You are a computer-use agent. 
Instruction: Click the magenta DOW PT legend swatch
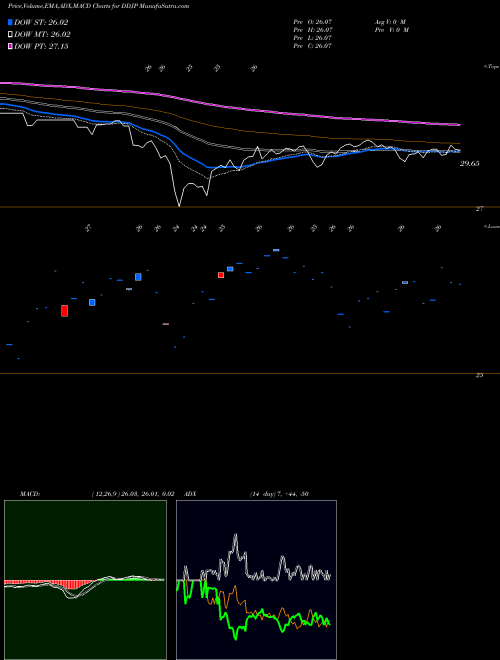(10, 46)
